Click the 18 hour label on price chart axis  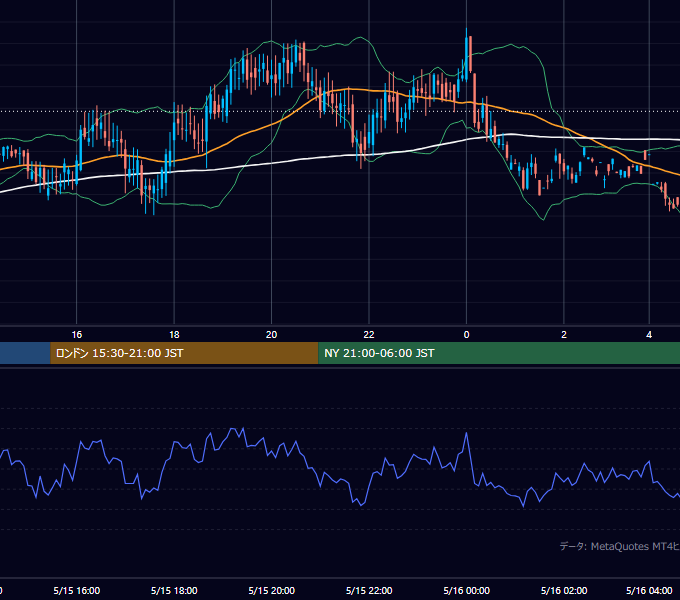pyautogui.click(x=174, y=335)
